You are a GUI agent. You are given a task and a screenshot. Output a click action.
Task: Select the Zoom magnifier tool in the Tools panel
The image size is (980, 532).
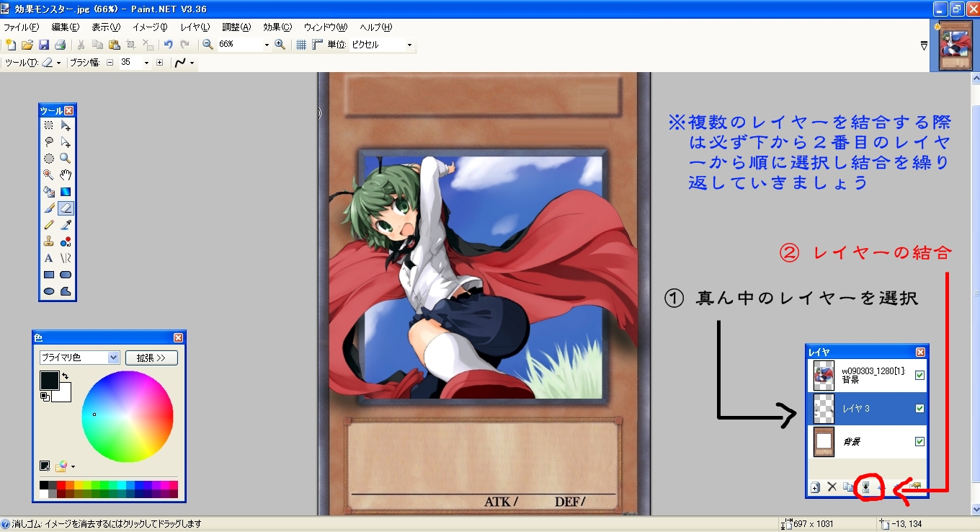(x=66, y=159)
